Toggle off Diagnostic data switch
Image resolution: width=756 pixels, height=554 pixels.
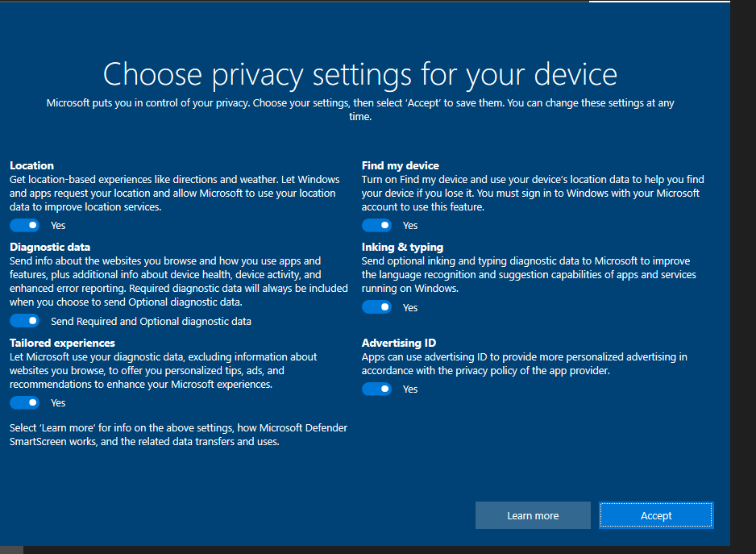[24, 320]
